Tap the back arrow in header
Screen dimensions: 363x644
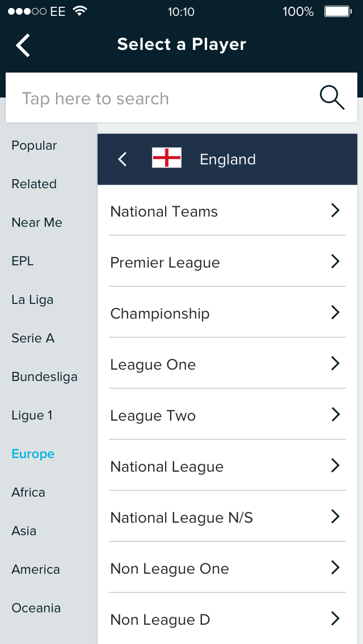(x=23, y=45)
